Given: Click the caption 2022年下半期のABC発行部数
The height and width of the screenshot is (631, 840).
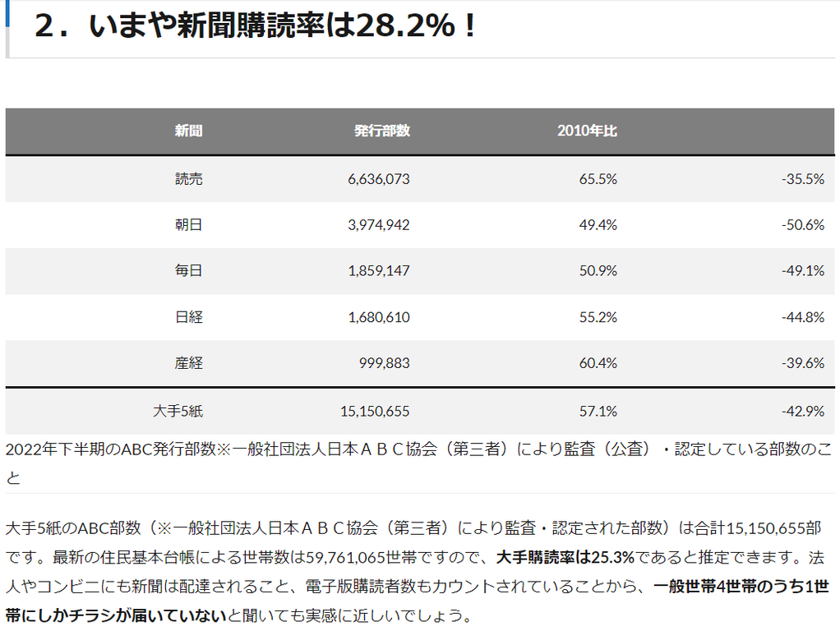Looking at the screenshot, I should coord(111,449).
